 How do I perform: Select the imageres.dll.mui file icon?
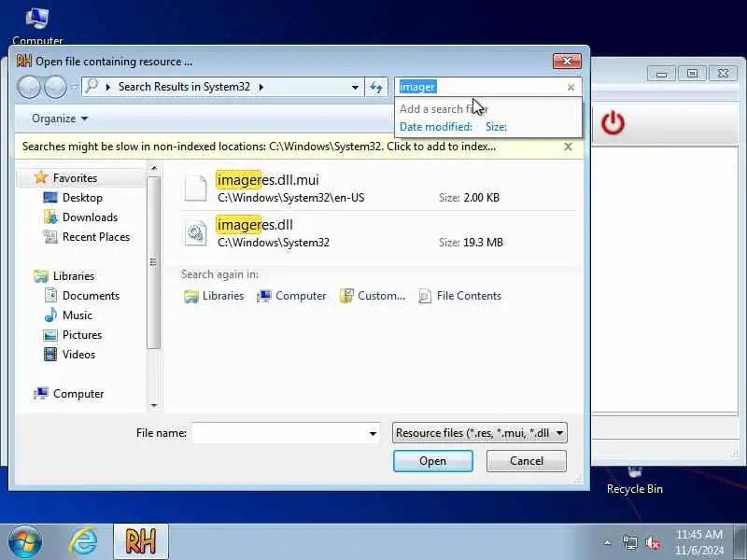click(x=196, y=188)
